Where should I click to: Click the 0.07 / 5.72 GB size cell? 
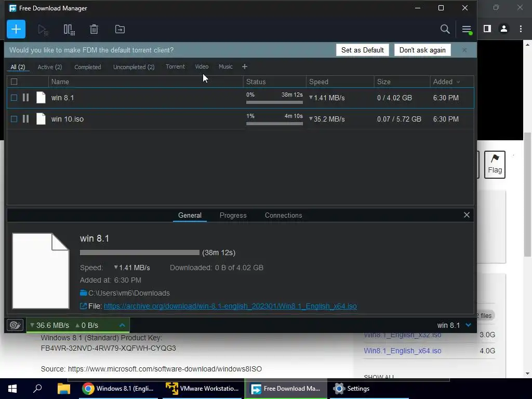pyautogui.click(x=399, y=119)
